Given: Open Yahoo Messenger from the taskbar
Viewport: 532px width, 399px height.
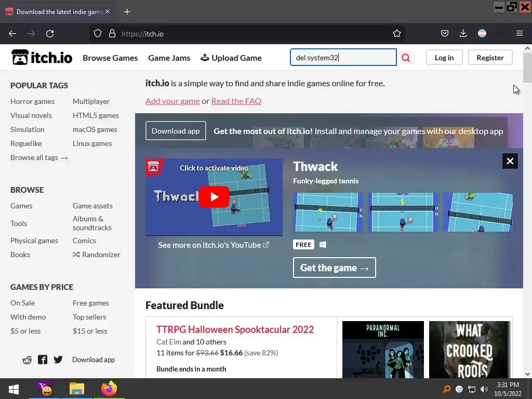Looking at the screenshot, I should pos(45,389).
